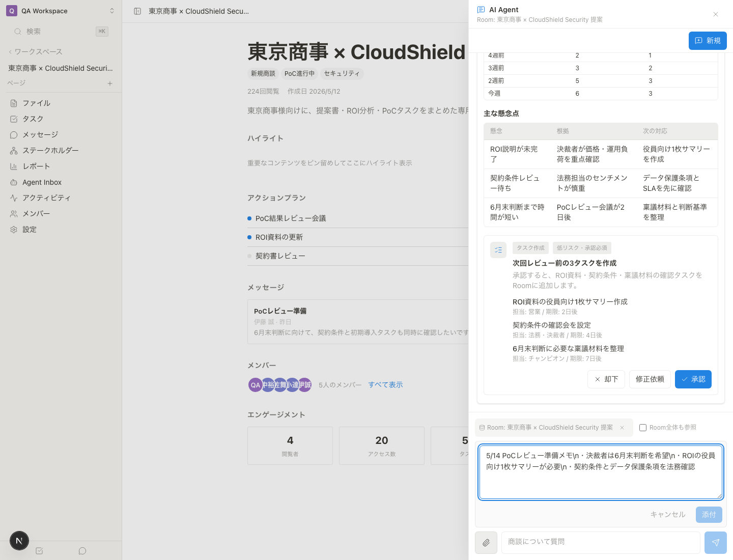
Task: Click the 閲覧者 engagement card showing 4
Action: [x=290, y=445]
